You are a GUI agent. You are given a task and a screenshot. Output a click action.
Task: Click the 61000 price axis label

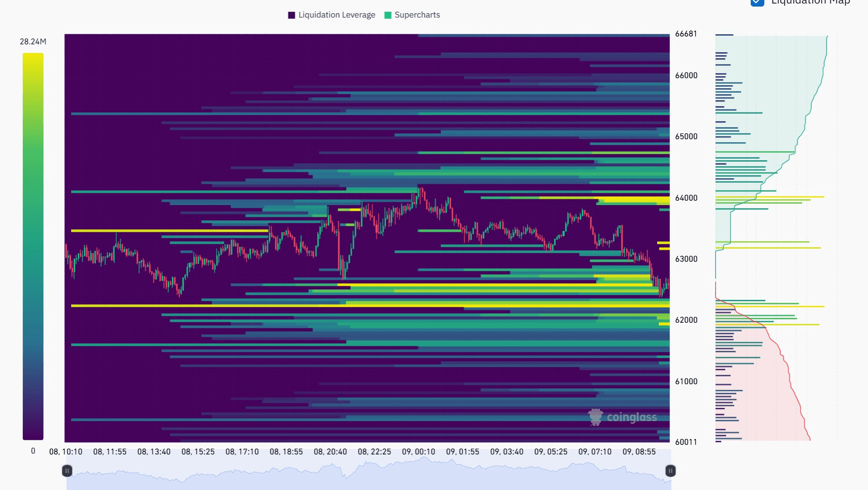686,382
